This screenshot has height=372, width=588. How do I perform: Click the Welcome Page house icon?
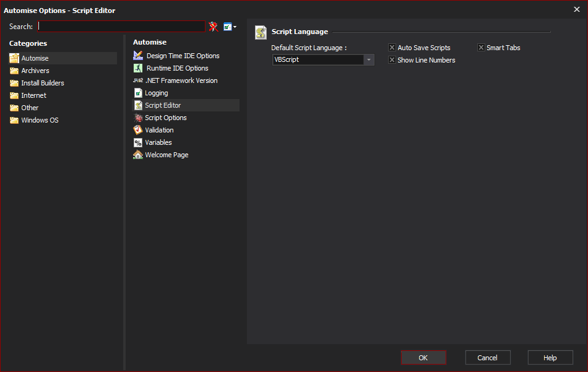coord(138,155)
